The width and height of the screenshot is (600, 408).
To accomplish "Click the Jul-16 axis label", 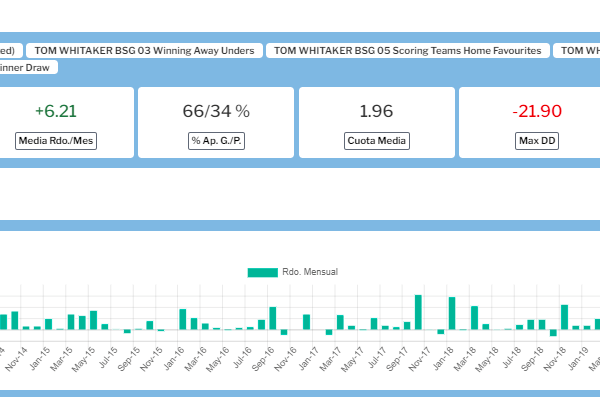I will tap(242, 357).
